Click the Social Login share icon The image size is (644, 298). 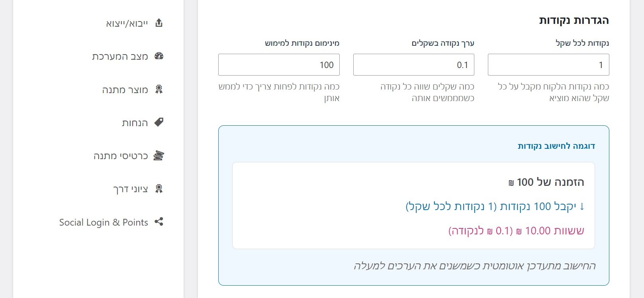(159, 222)
